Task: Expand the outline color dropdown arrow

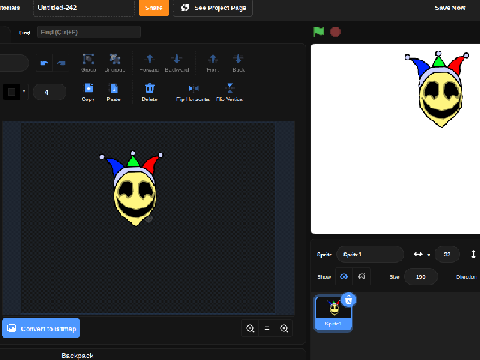Action: click(24, 91)
